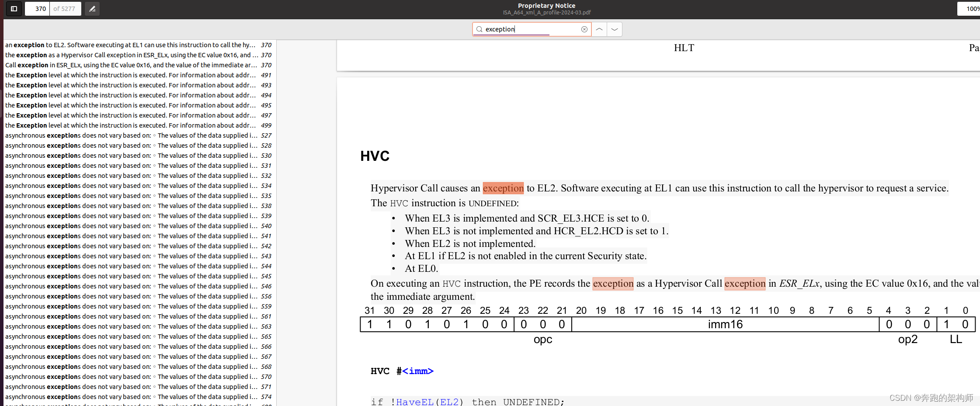Screen dimensions: 980x406
Task: Focus the search field containing 'exception'
Action: (532, 29)
